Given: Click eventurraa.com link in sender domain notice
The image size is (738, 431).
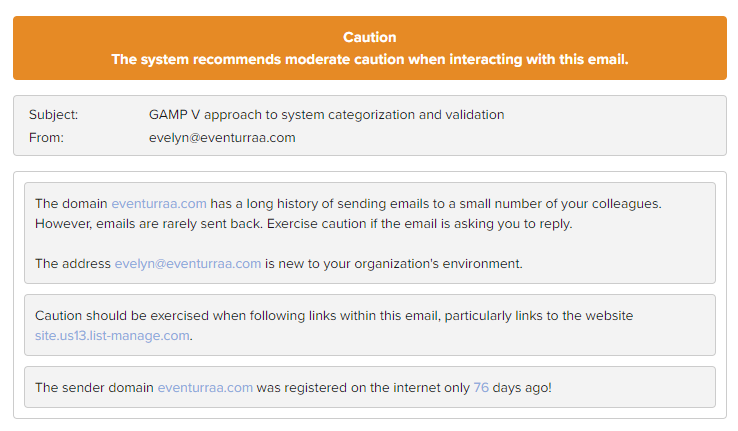Looking at the screenshot, I should [205, 388].
